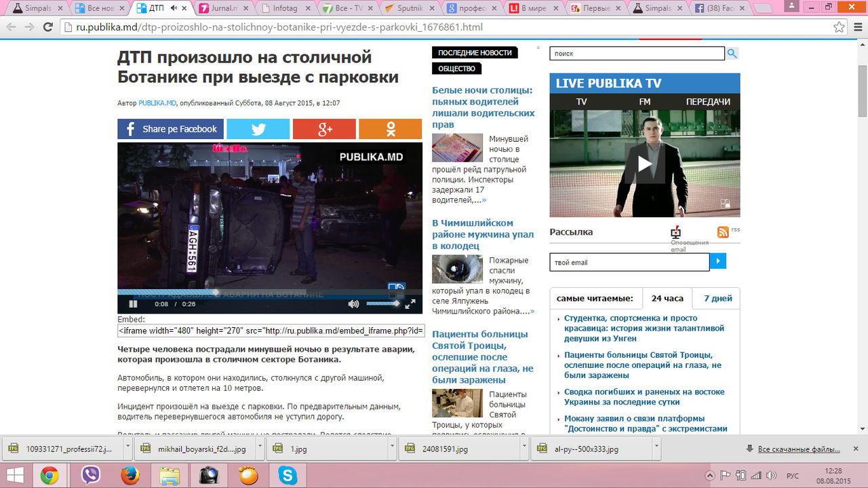
Task: Adjust the video volume slider
Action: pyautogui.click(x=383, y=303)
